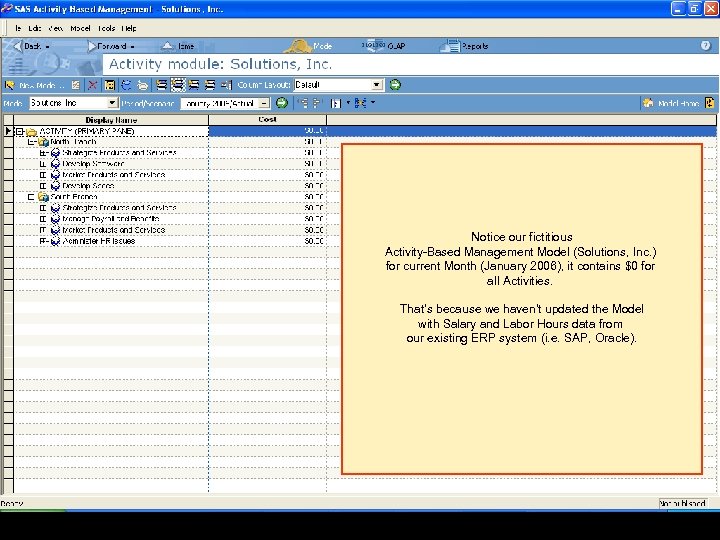Screen dimensions: 720x540
Task: Click the properties icon beside New Model
Action: coord(76,85)
